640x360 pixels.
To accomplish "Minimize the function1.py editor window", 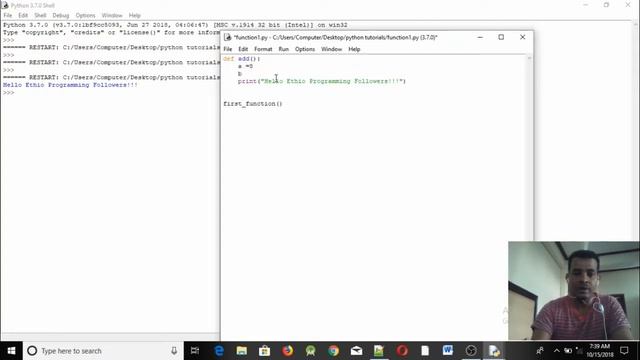I will (x=480, y=37).
